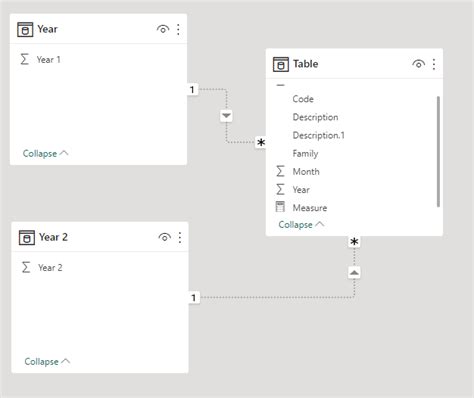Image resolution: width=474 pixels, height=398 pixels.
Task: Select Year 2-to-Table relationship filter direction arrow
Action: coord(354,273)
